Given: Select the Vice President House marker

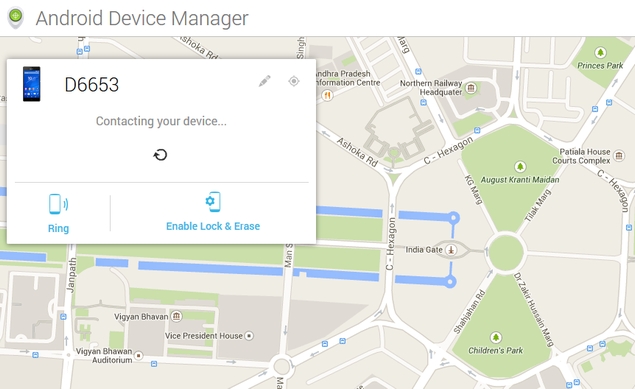Looking at the screenshot, I should (249, 336).
